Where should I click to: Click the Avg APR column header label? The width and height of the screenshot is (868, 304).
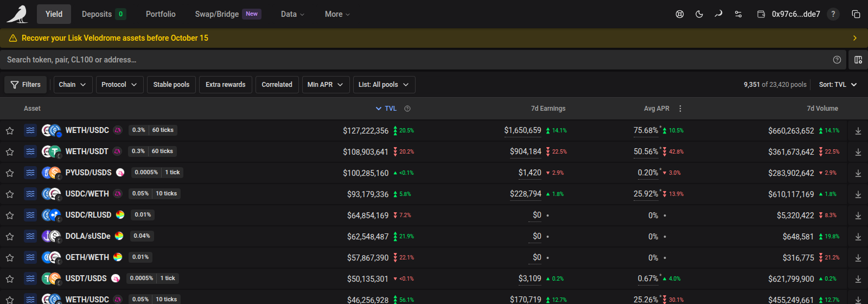(656, 109)
